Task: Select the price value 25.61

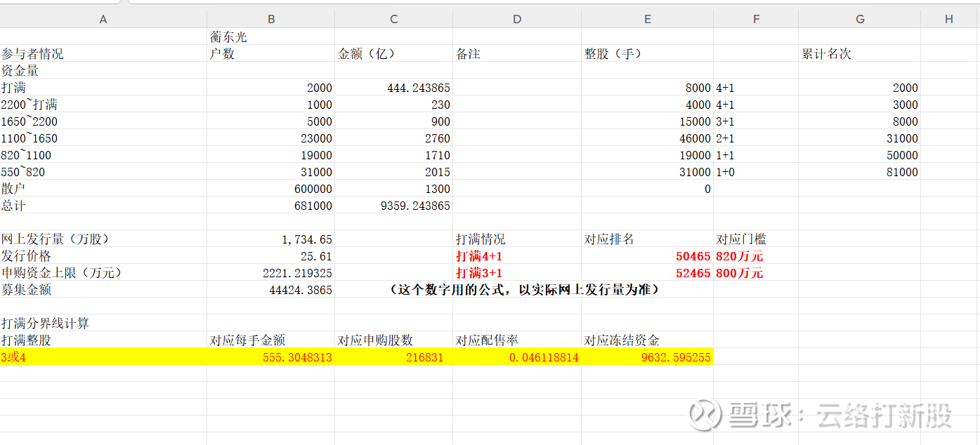Action: (x=270, y=256)
